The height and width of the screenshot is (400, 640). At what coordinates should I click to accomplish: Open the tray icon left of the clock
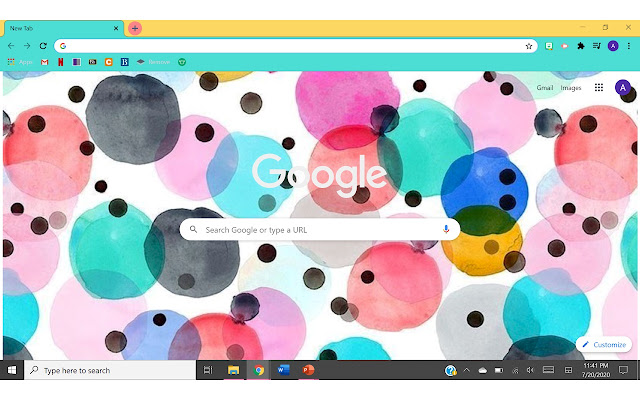568,371
